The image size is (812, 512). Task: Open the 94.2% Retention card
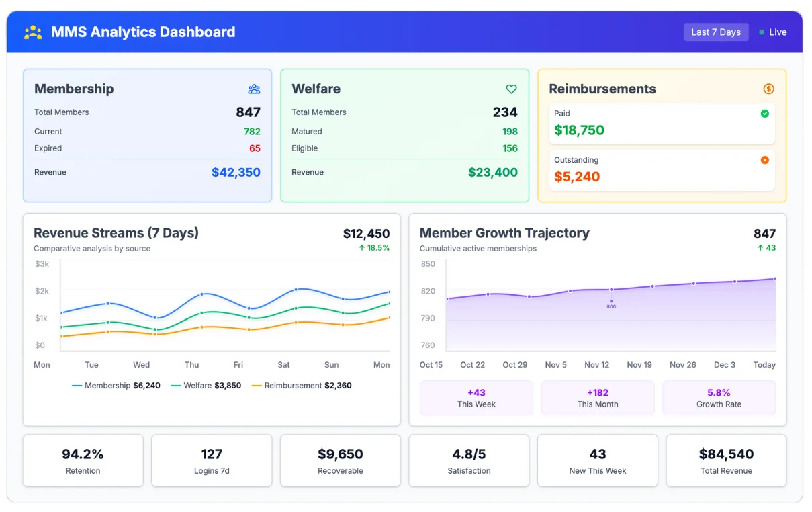click(x=83, y=461)
